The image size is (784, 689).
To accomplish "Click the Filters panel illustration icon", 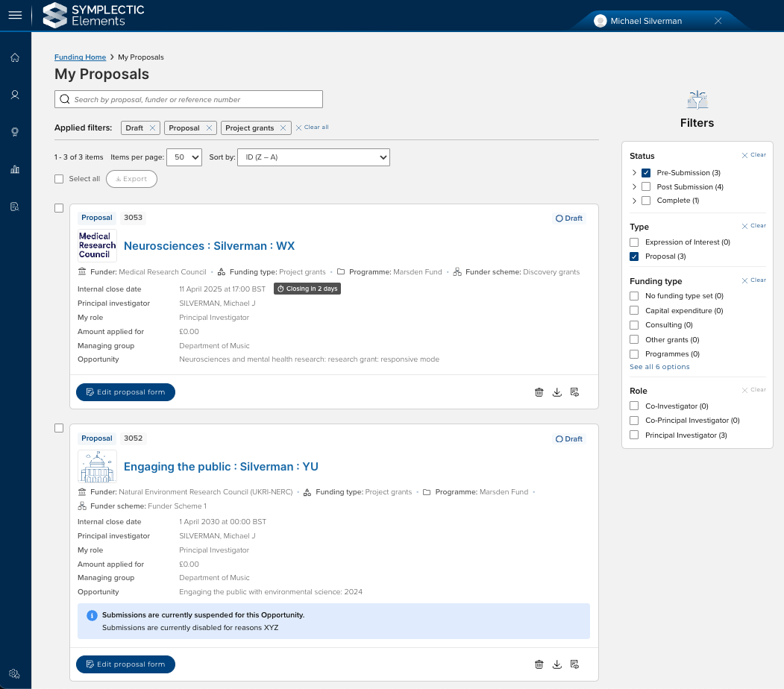I will tap(697, 100).
